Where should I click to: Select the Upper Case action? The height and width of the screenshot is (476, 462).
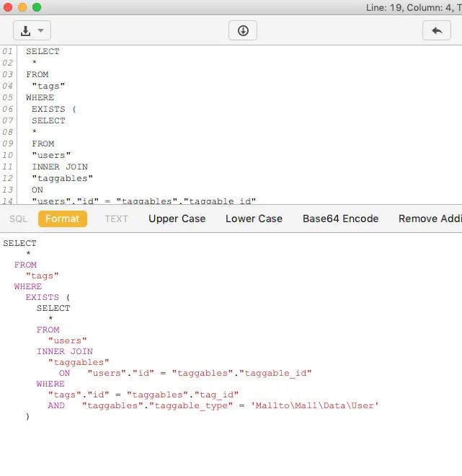[177, 219]
